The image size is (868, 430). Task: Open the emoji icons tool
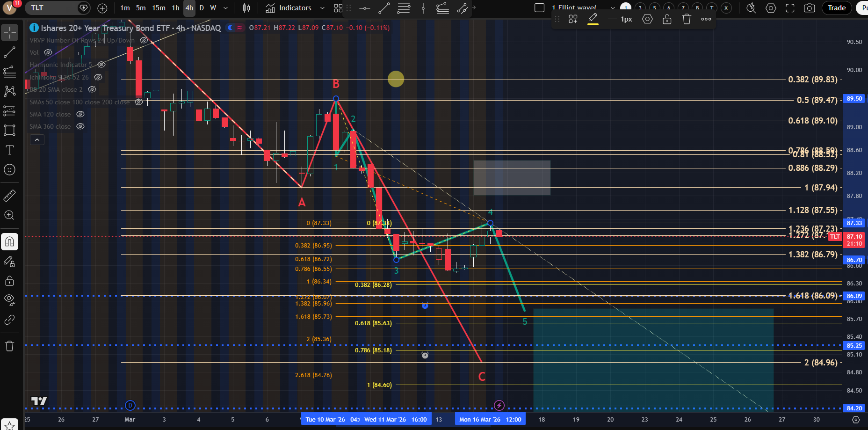(x=9, y=170)
